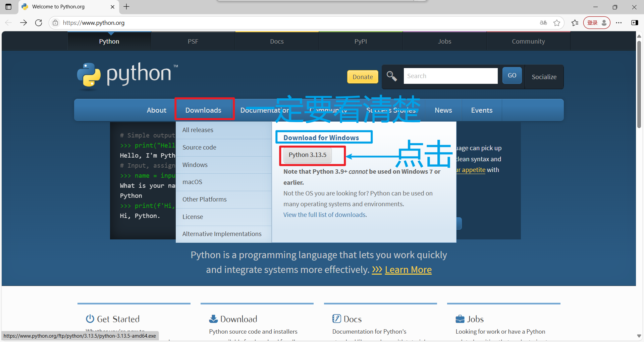Close the Welcome to Python.org tab

point(112,7)
